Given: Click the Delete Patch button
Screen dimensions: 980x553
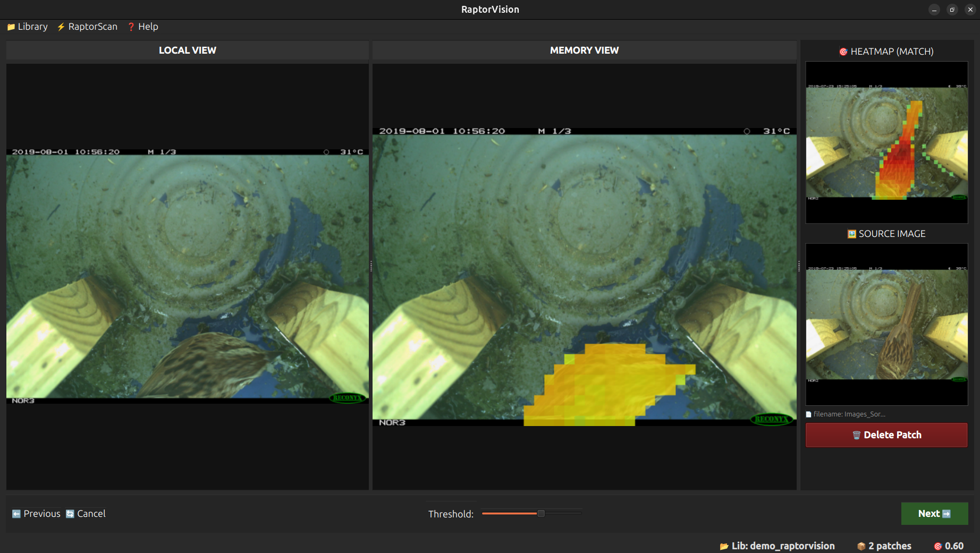Looking at the screenshot, I should pos(886,435).
